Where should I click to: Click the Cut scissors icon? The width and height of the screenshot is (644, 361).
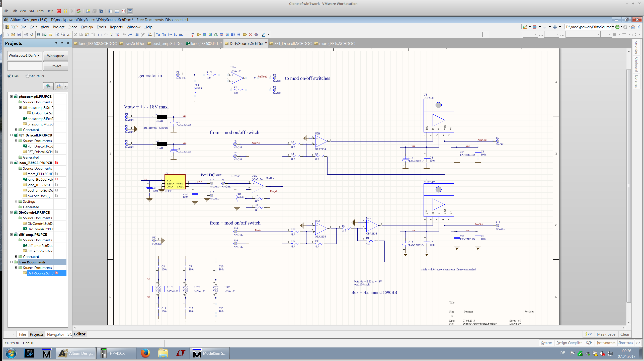[75, 35]
